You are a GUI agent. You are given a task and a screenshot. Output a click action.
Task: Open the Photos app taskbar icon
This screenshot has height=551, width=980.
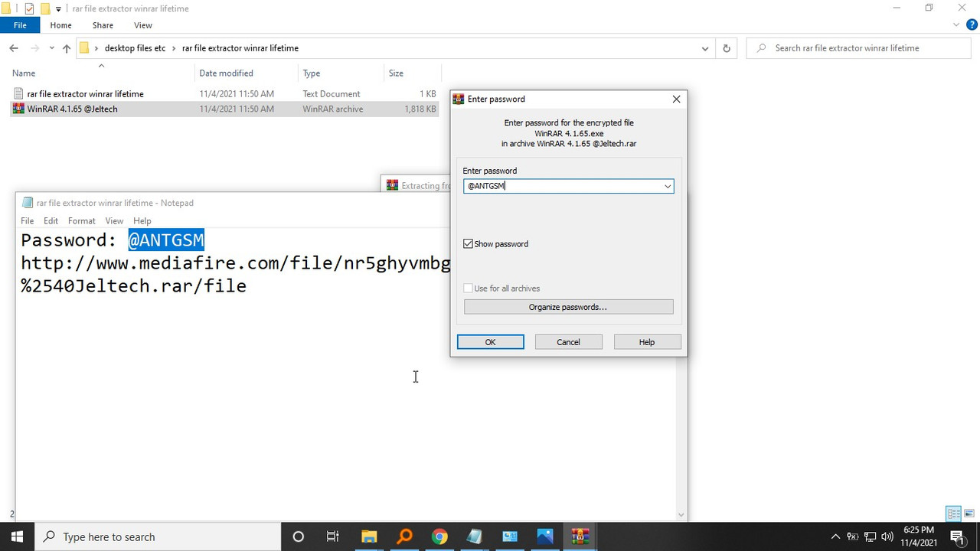pyautogui.click(x=545, y=536)
